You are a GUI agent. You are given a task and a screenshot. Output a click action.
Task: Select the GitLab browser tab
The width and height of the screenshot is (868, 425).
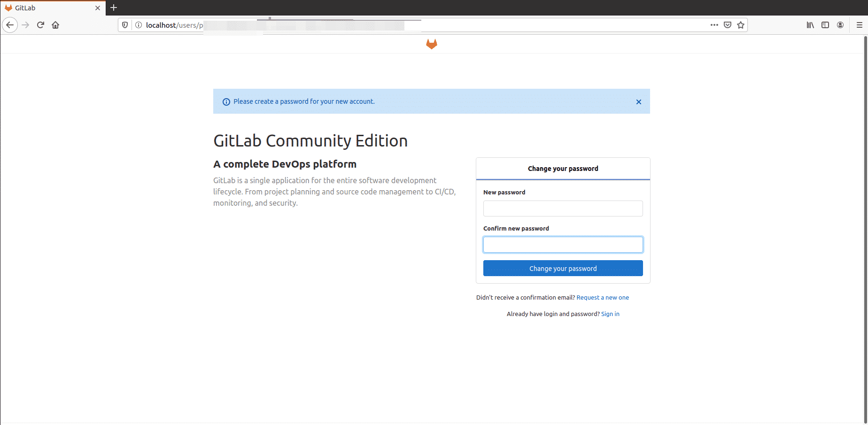click(x=47, y=8)
